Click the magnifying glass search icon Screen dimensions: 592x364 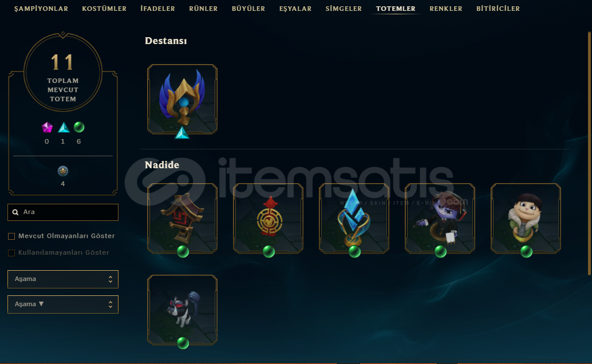[x=15, y=212]
